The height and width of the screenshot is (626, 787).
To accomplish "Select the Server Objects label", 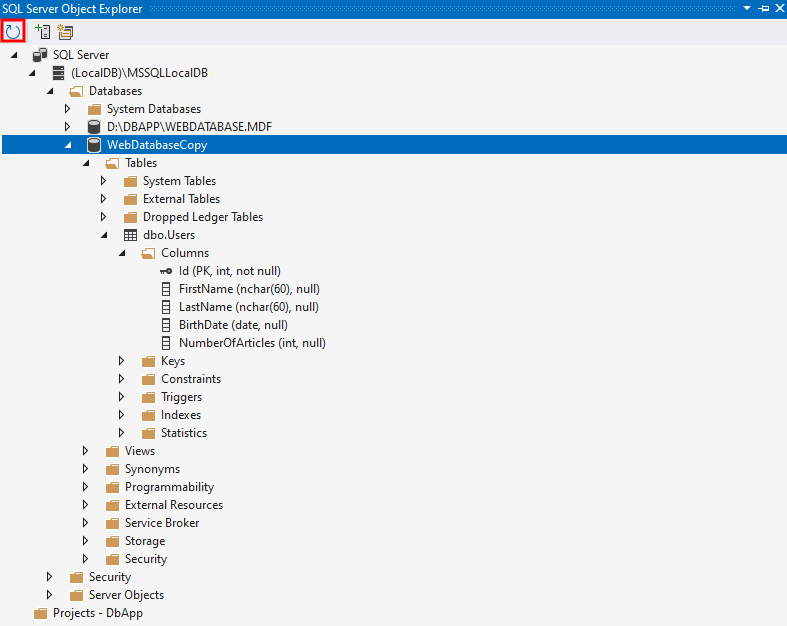I will 126,595.
